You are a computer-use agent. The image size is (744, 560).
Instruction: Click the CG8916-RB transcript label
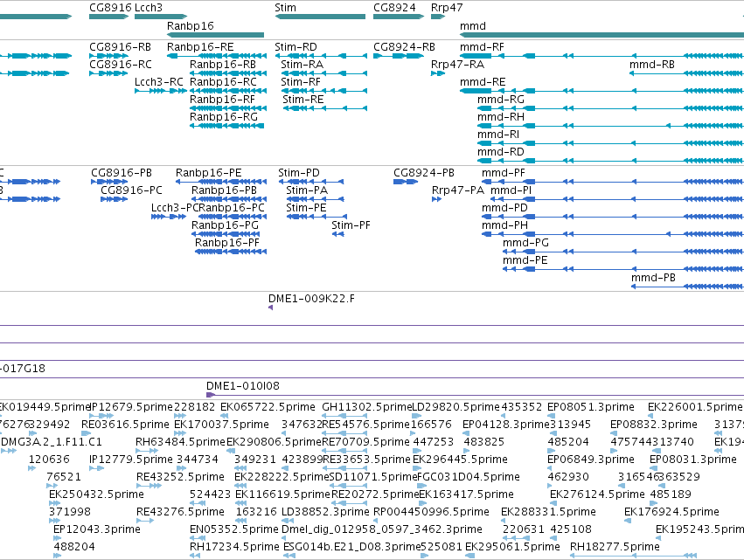pyautogui.click(x=120, y=47)
